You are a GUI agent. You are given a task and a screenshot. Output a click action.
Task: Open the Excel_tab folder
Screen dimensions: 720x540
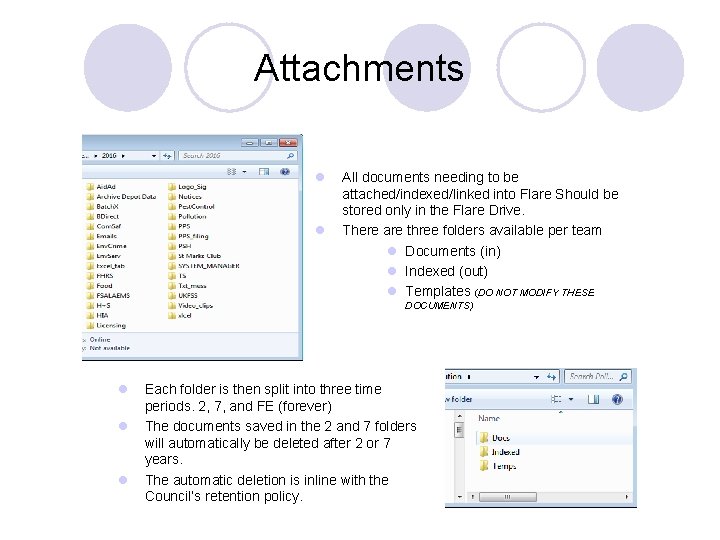pos(106,266)
